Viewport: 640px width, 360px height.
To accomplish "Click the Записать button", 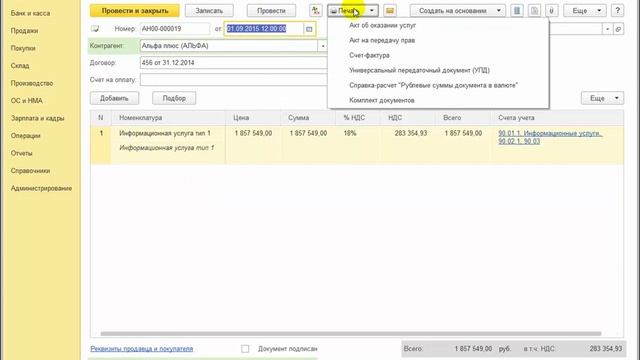I will tap(209, 11).
